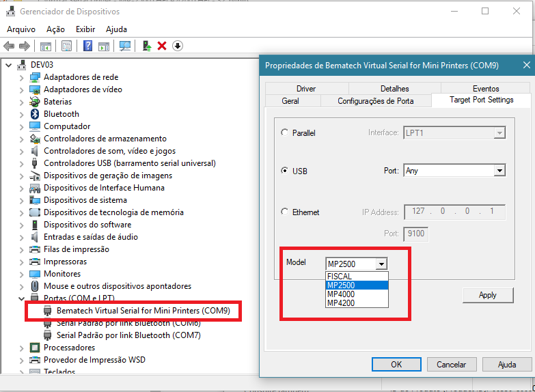535x392 pixels.
Task: Open the Help question-mark toolbar icon
Action: tap(87, 46)
